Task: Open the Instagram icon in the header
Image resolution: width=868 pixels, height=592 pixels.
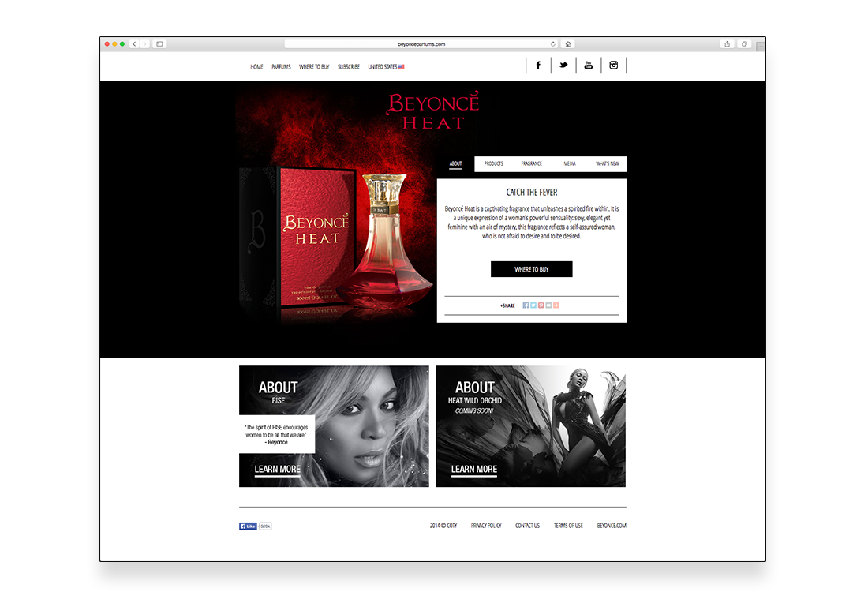Action: pos(613,66)
